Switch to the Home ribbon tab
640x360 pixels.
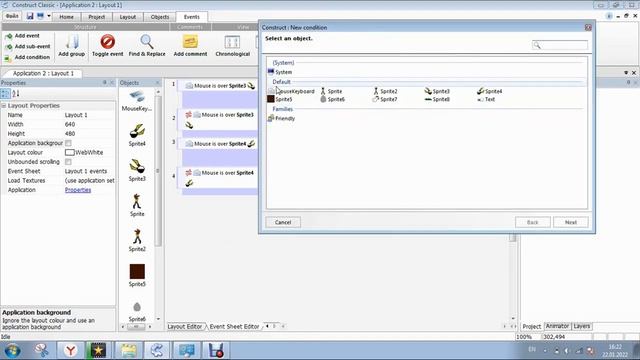(66, 17)
